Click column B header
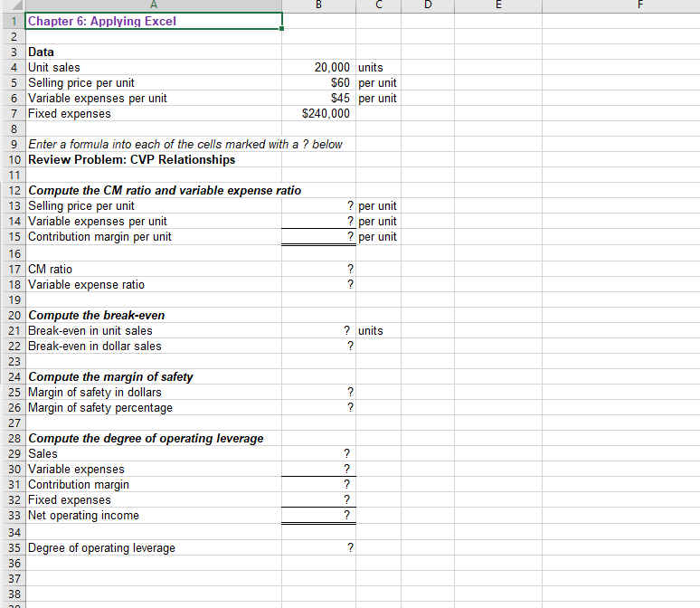This screenshot has width=700, height=608. tap(318, 5)
